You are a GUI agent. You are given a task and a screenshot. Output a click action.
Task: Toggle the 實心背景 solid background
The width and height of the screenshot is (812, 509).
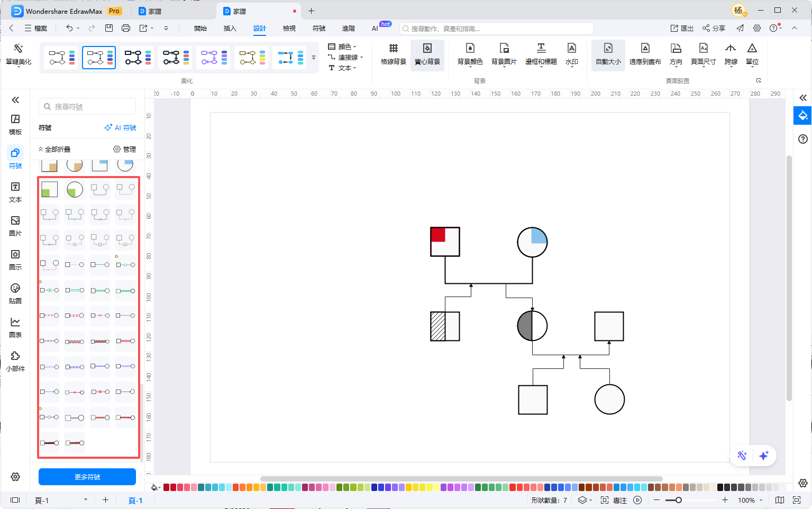click(427, 54)
